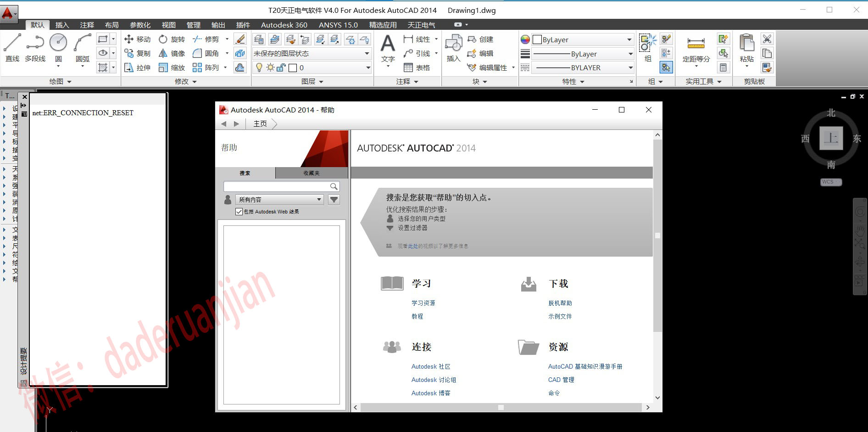Click the Move (移动) tool icon
The image size is (868, 432).
pyautogui.click(x=129, y=39)
